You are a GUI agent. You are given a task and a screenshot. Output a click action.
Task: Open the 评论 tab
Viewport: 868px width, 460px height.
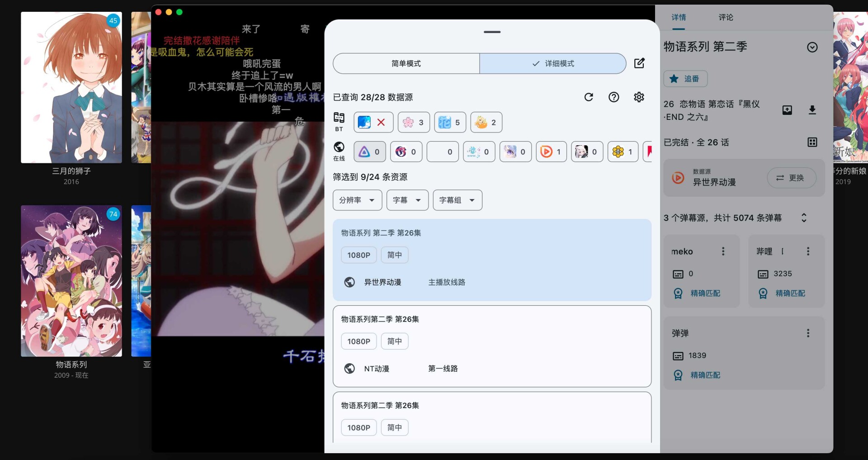[x=726, y=18]
